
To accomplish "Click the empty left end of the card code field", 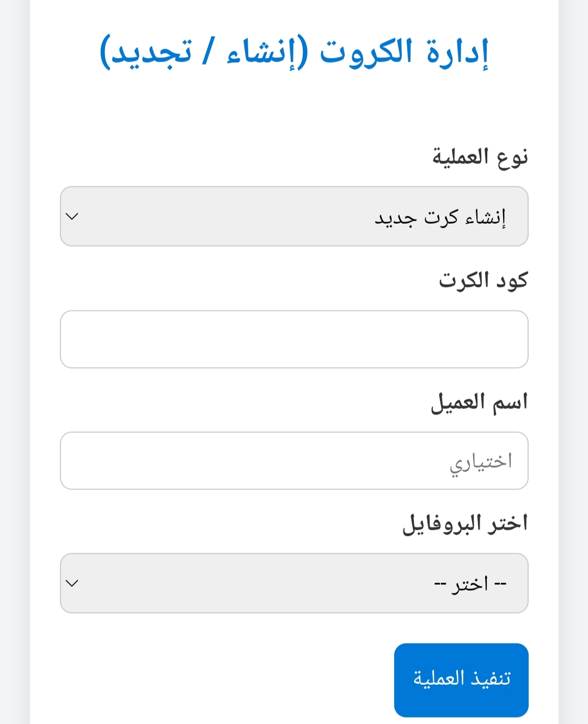I will click(x=98, y=339).
